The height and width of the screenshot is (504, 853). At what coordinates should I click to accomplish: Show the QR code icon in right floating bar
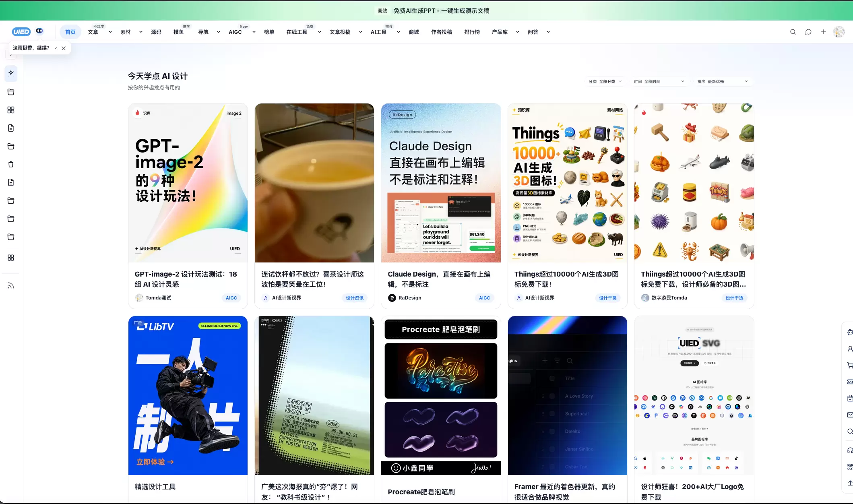pyautogui.click(x=850, y=467)
